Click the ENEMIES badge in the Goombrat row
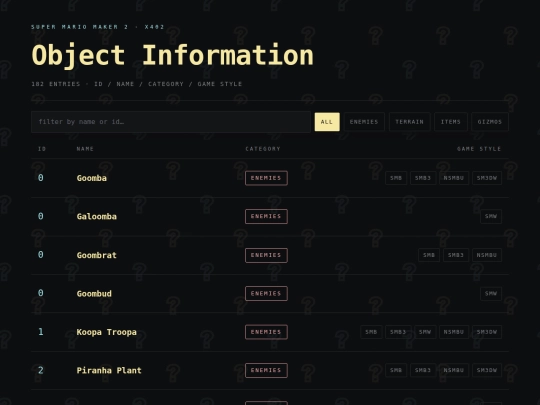Screen dimensions: 540x405 coord(266,255)
